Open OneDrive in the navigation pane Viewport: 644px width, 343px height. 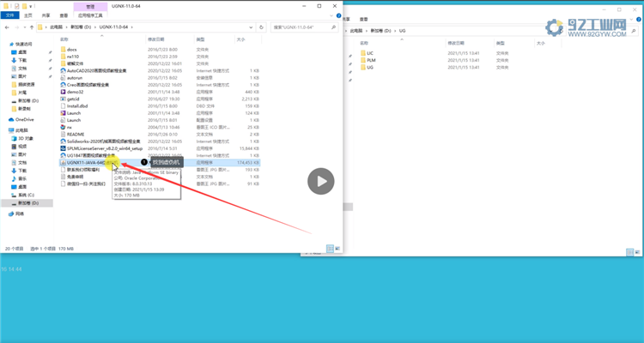coord(21,119)
